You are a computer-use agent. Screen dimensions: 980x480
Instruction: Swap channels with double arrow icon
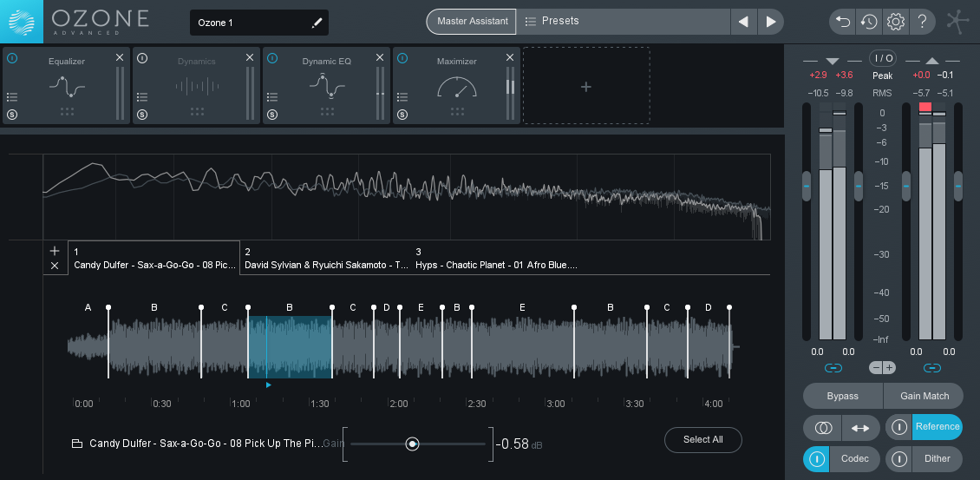[x=860, y=428]
